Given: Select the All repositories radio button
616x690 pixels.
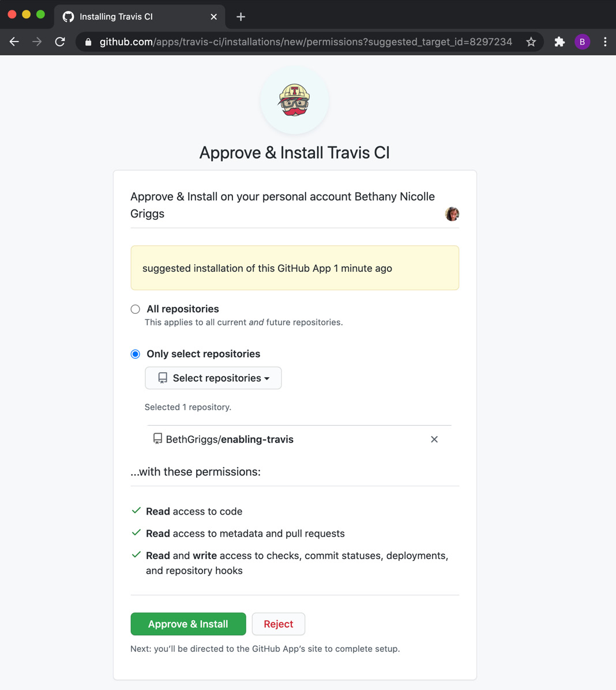Looking at the screenshot, I should point(135,309).
